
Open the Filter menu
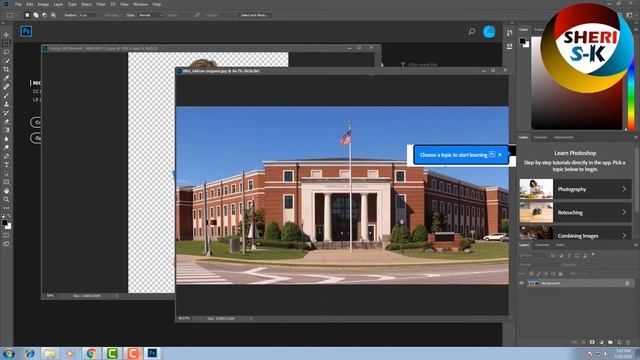click(x=101, y=4)
